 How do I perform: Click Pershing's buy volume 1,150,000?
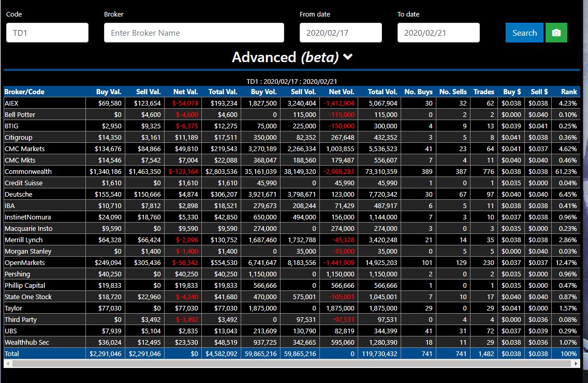tap(262, 274)
